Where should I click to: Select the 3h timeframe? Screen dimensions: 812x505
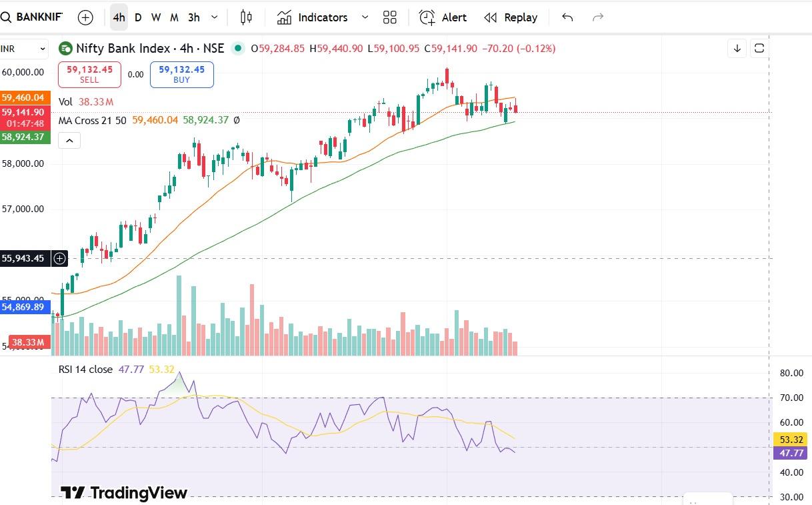coord(194,17)
